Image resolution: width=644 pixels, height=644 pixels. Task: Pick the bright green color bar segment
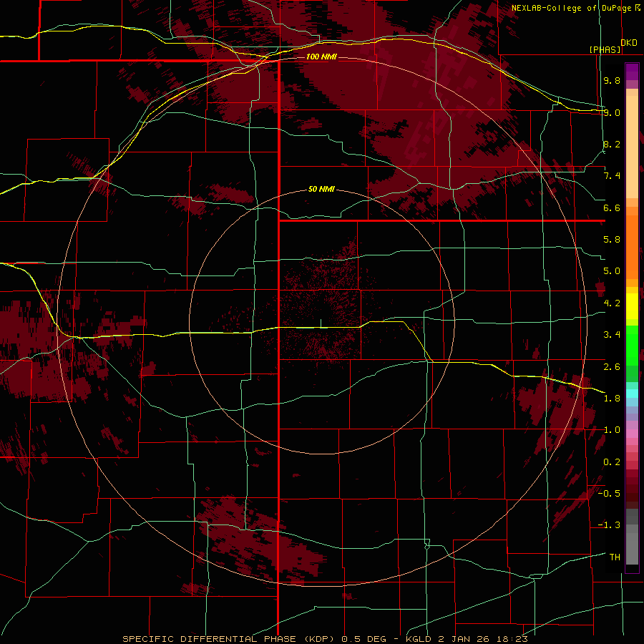click(632, 345)
